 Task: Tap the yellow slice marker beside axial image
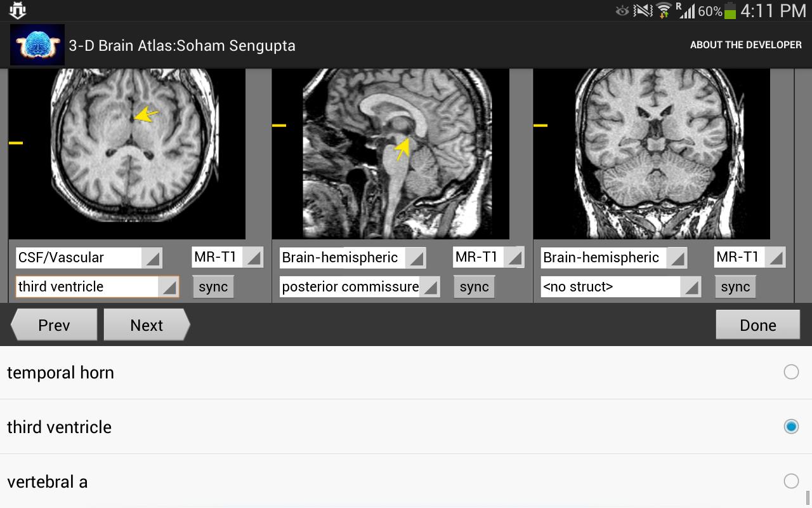16,143
